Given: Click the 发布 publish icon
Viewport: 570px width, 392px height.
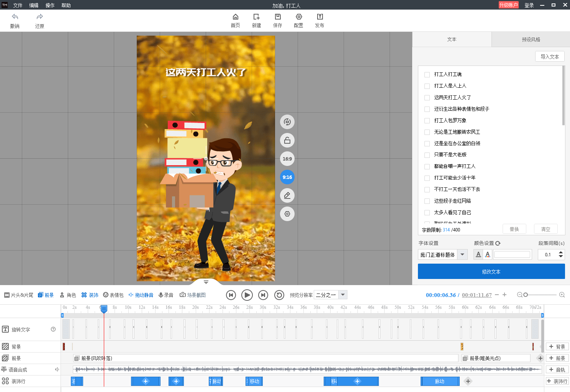Looking at the screenshot, I should (320, 17).
